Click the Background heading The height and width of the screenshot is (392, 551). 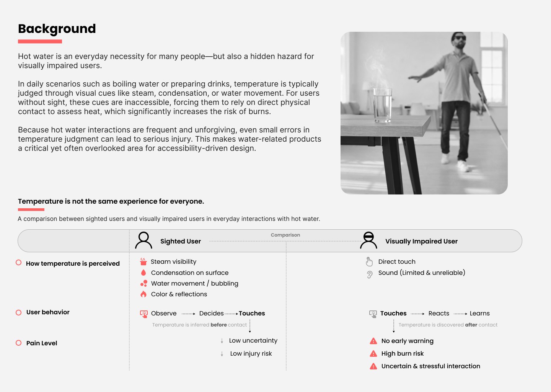click(57, 29)
